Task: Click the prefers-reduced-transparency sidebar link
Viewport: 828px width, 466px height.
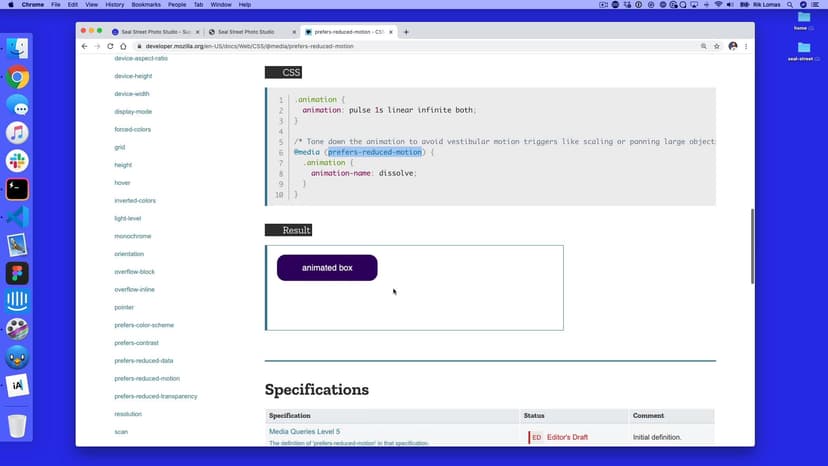Action: (x=155, y=396)
